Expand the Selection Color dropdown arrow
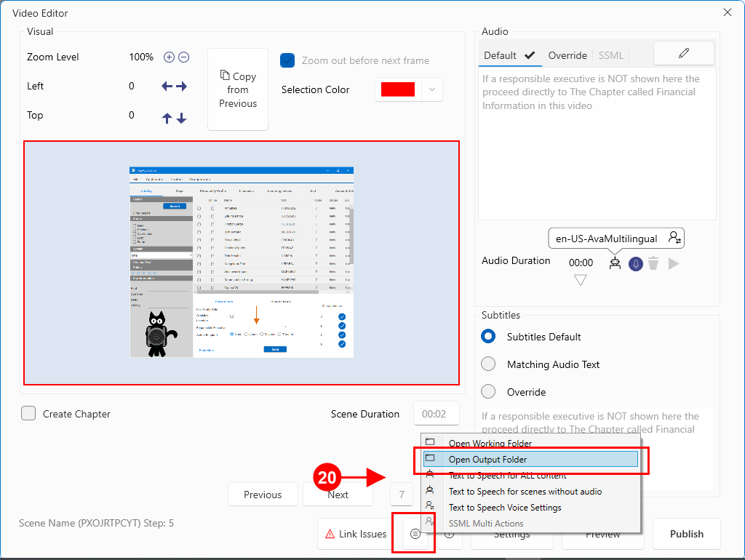Viewport: 745px width, 560px height. [432, 89]
